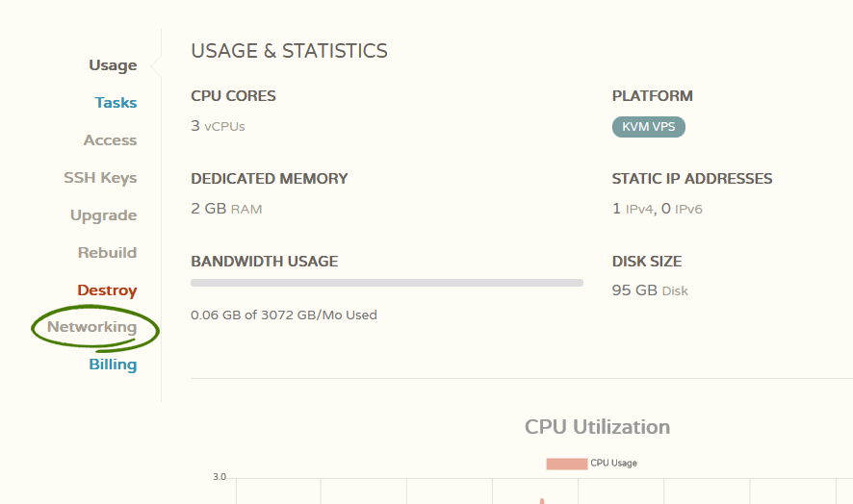Open the circled Networking item
The image size is (853, 504).
click(x=91, y=327)
